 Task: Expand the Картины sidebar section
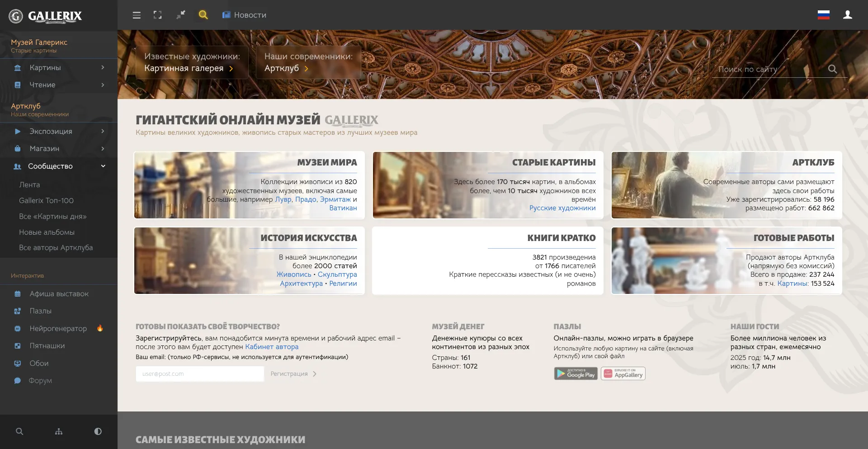(x=59, y=67)
